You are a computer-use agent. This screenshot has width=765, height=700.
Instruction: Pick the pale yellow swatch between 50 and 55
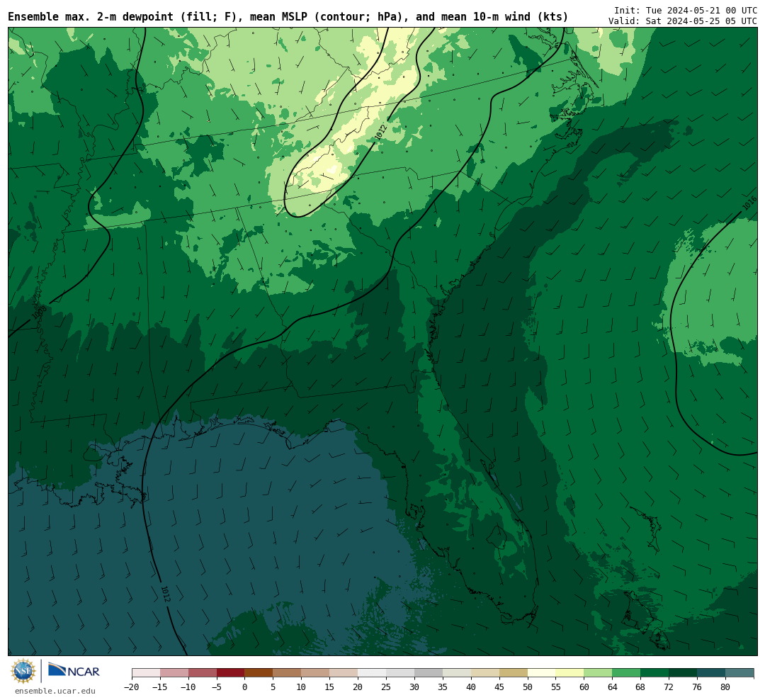click(x=542, y=673)
